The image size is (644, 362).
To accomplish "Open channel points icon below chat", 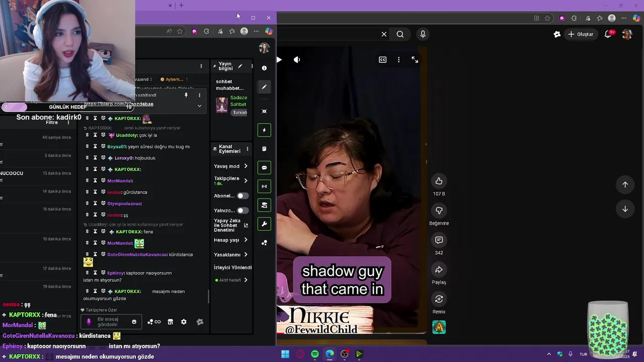I will pos(154,322).
